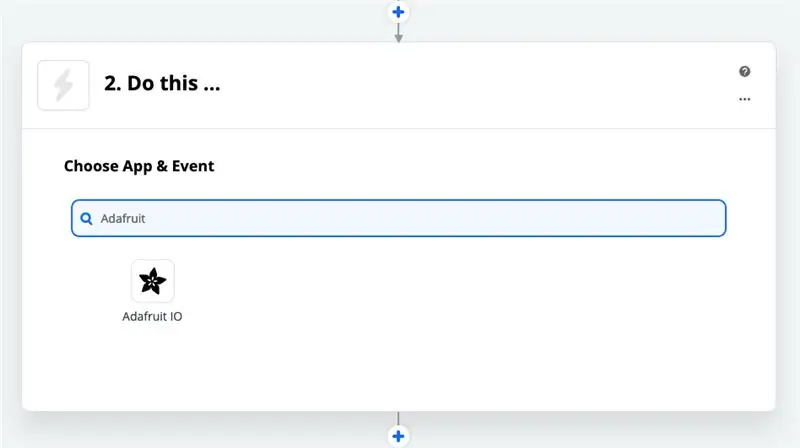The width and height of the screenshot is (800, 448).
Task: Choose the Adafruit IO app label
Action: coord(152,316)
